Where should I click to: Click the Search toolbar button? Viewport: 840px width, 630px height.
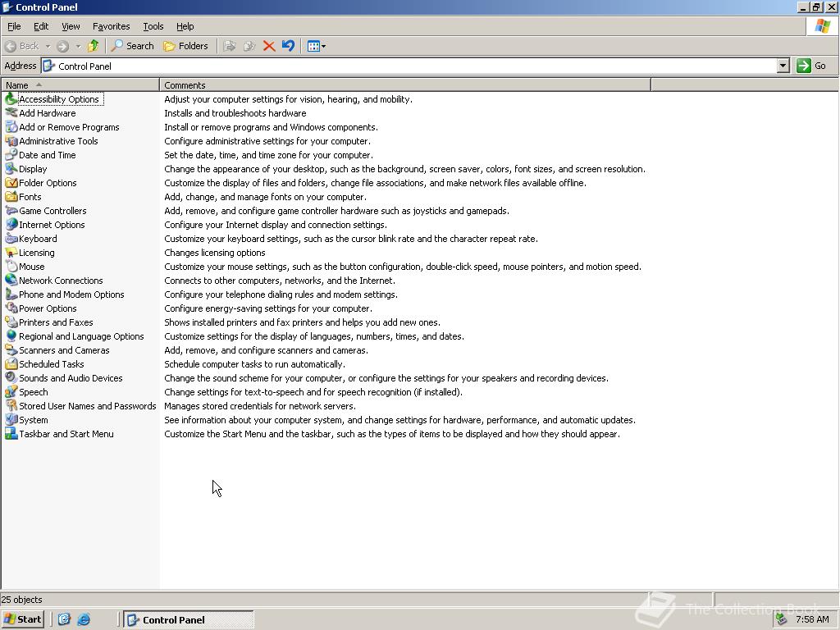tap(132, 46)
